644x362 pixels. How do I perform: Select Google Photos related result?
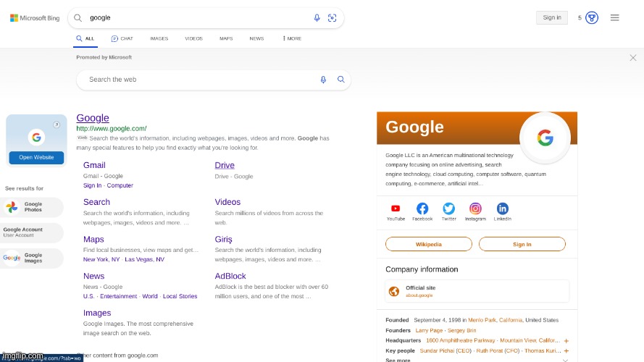[x=33, y=207]
